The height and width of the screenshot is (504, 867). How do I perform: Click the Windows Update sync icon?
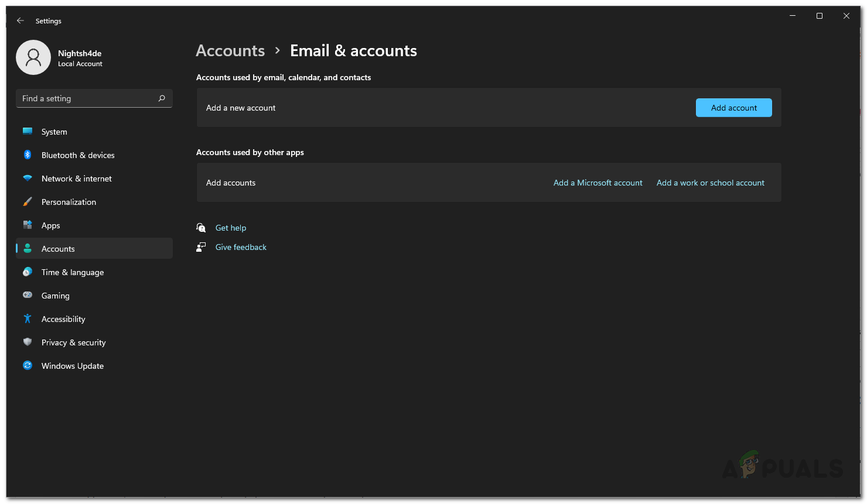[x=28, y=366]
